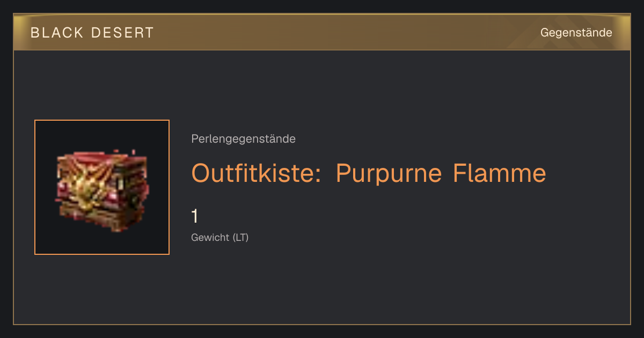Click the BLACK DESERT logo text
The height and width of the screenshot is (338, 644).
(x=92, y=33)
